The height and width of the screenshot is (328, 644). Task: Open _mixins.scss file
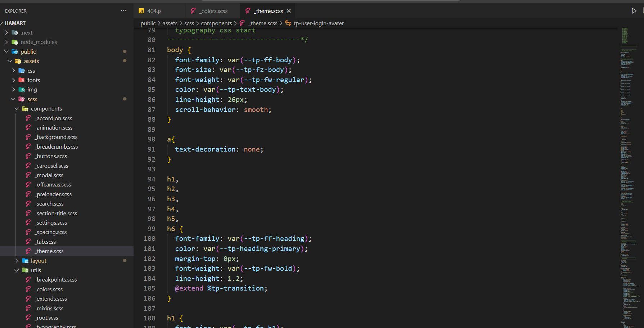click(x=49, y=308)
